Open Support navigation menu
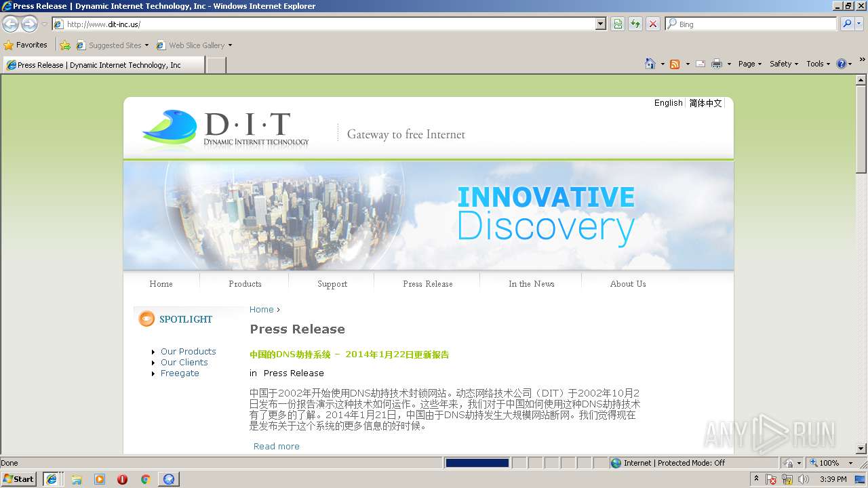 click(x=332, y=284)
